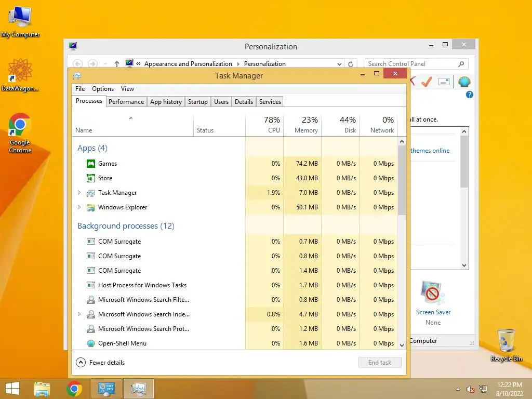
Task: Switch to Task Manager taskbar button
Action: coord(138,389)
